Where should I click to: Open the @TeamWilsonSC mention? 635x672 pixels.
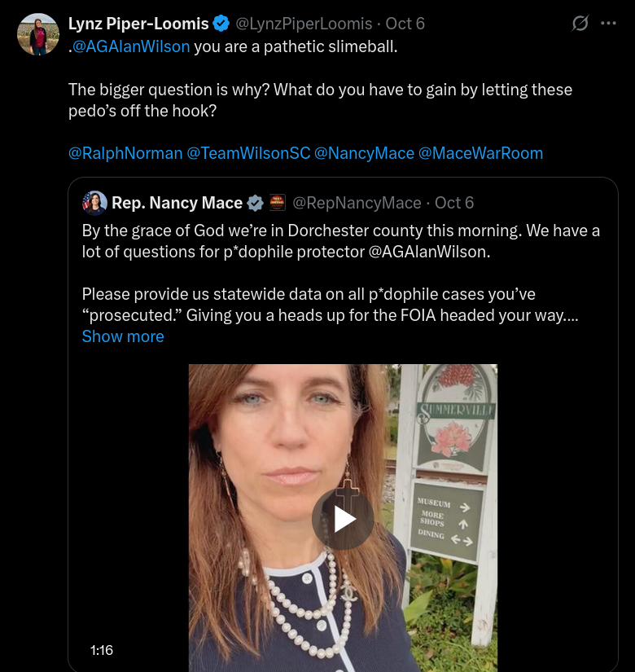point(248,153)
